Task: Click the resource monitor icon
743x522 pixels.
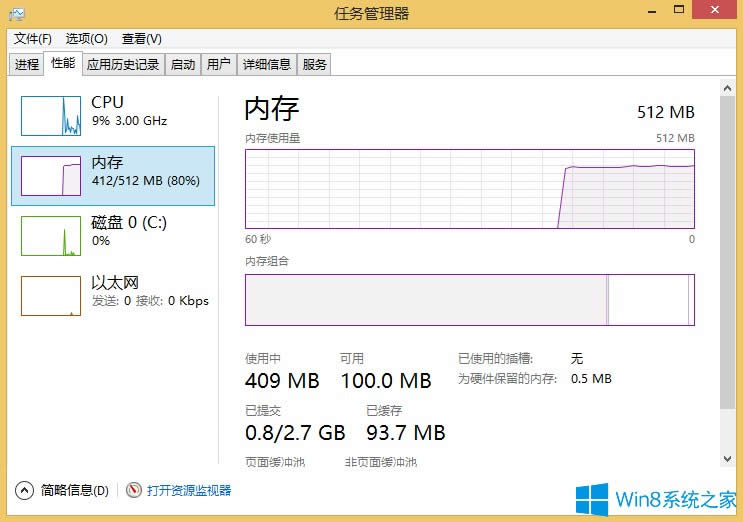Action: 135,490
